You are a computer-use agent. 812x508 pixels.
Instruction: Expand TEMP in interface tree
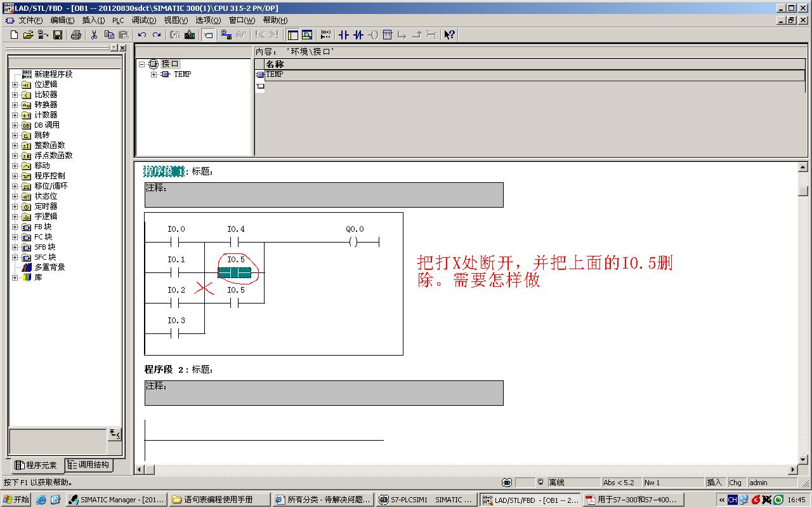pos(154,74)
